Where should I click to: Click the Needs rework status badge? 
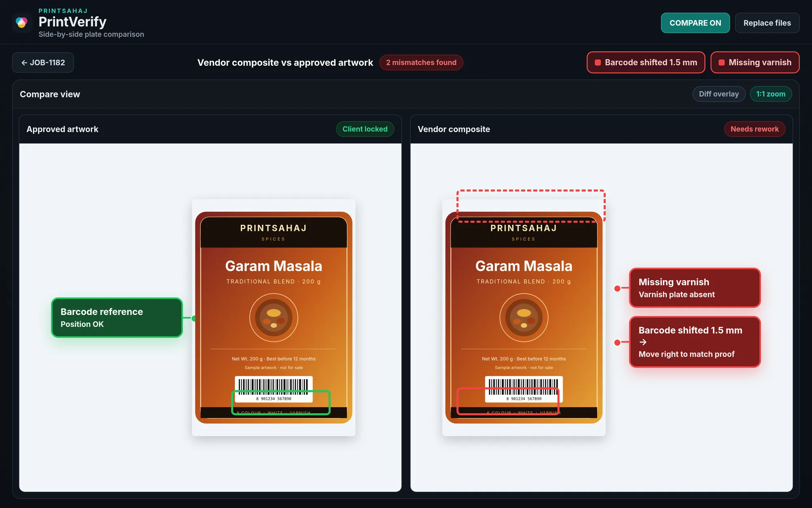(754, 129)
